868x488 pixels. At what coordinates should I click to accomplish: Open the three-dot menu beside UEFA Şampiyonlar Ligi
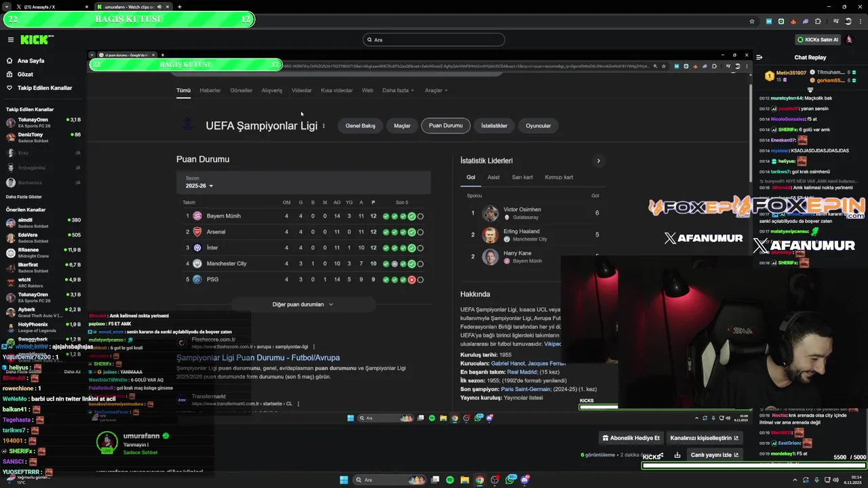click(x=323, y=126)
